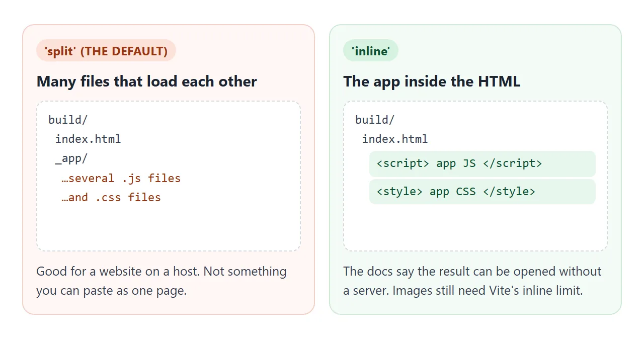644x341 pixels.
Task: Click "…and .css files" line
Action: [x=111, y=197]
